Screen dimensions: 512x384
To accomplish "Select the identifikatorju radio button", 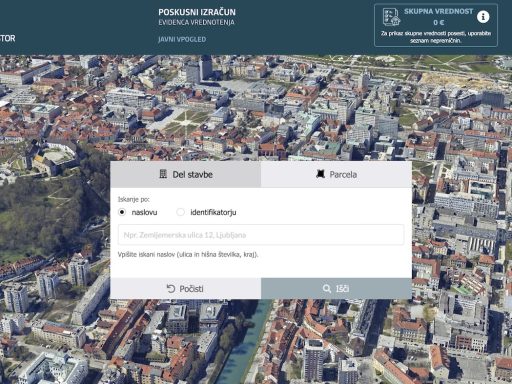I will click(x=180, y=212).
